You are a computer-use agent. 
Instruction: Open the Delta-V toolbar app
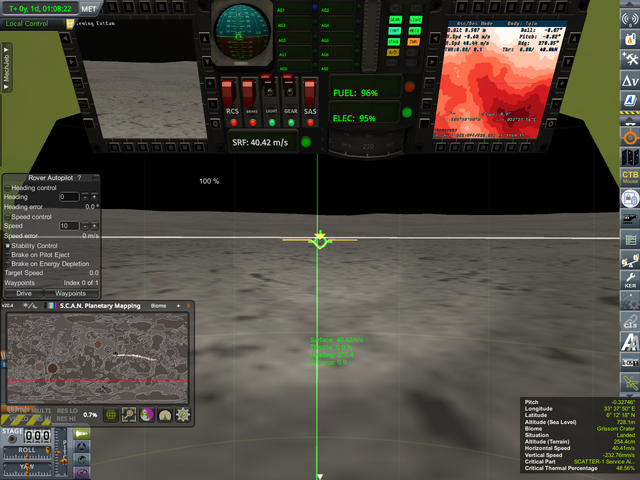click(630, 80)
